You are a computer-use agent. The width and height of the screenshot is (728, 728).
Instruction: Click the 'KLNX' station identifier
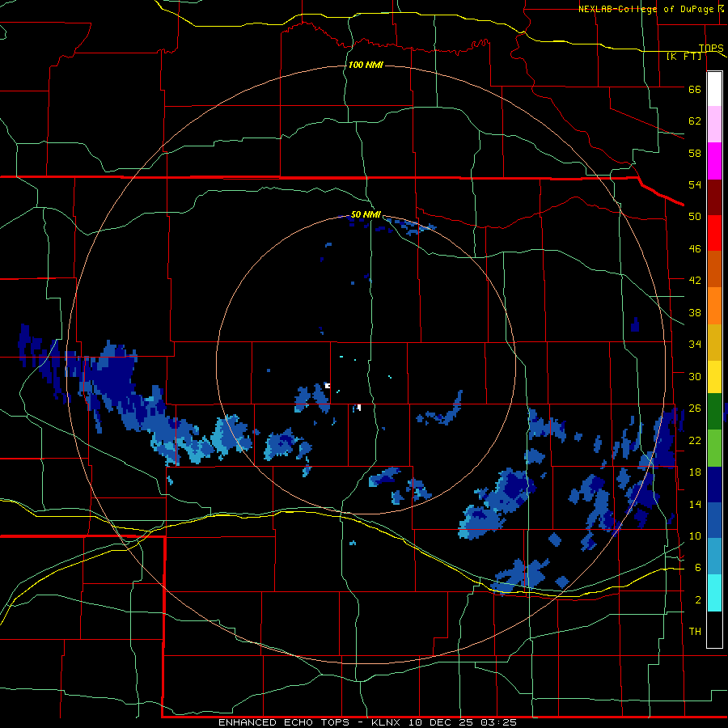point(387,722)
